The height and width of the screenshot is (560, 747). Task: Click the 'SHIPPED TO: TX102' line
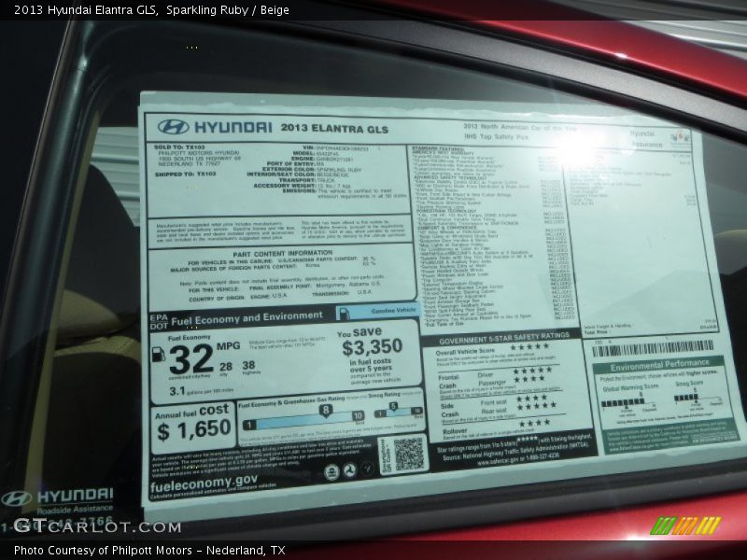(x=185, y=175)
